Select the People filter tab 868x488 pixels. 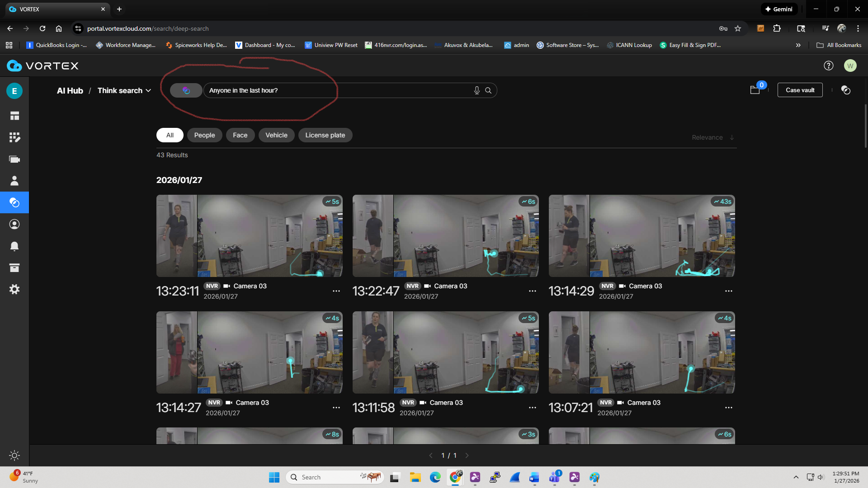point(204,135)
